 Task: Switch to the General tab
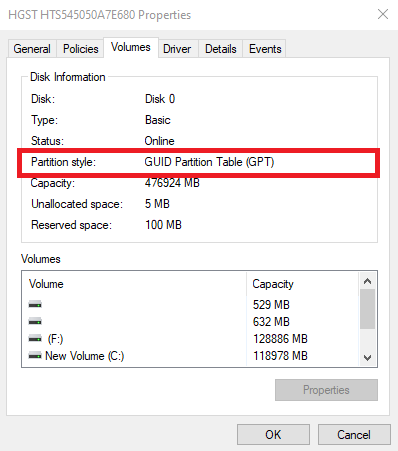coord(32,49)
